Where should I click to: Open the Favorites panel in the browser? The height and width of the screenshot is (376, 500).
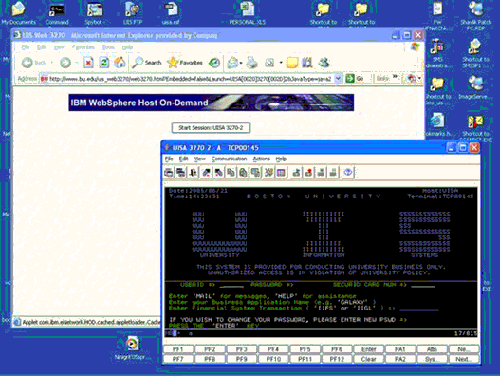coord(186,62)
